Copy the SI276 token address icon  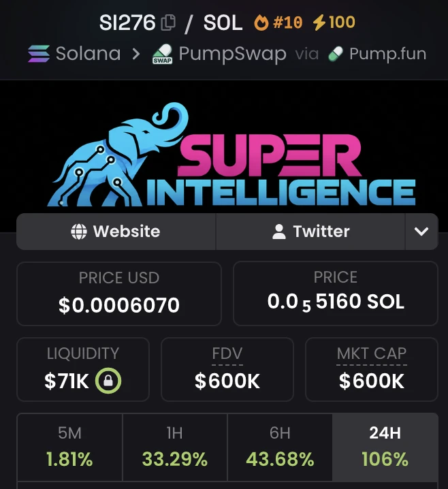coord(168,22)
